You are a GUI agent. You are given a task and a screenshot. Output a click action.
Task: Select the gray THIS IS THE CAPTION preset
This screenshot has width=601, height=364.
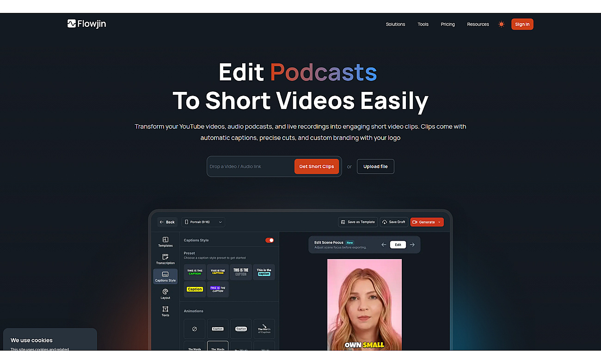click(241, 272)
